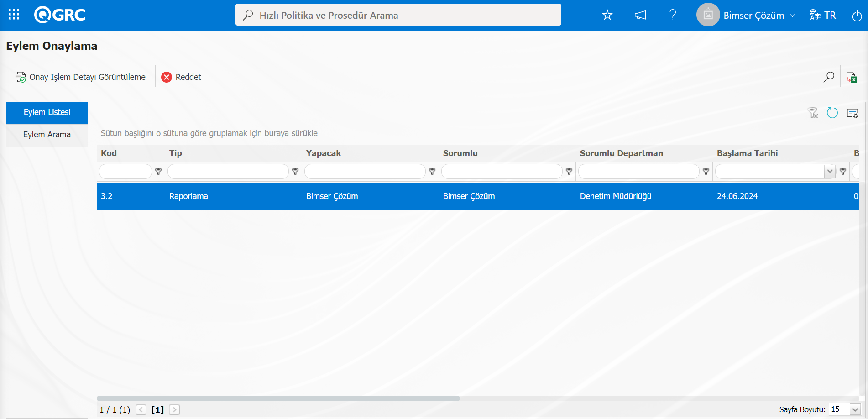The width and height of the screenshot is (868, 419).
Task: Switch to Eylem Arama tab
Action: (x=47, y=135)
